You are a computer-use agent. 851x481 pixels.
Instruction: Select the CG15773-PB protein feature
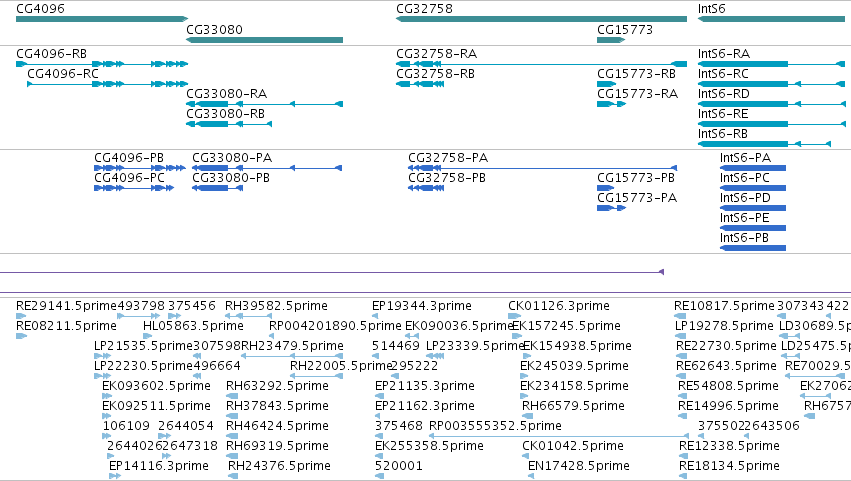coord(605,188)
